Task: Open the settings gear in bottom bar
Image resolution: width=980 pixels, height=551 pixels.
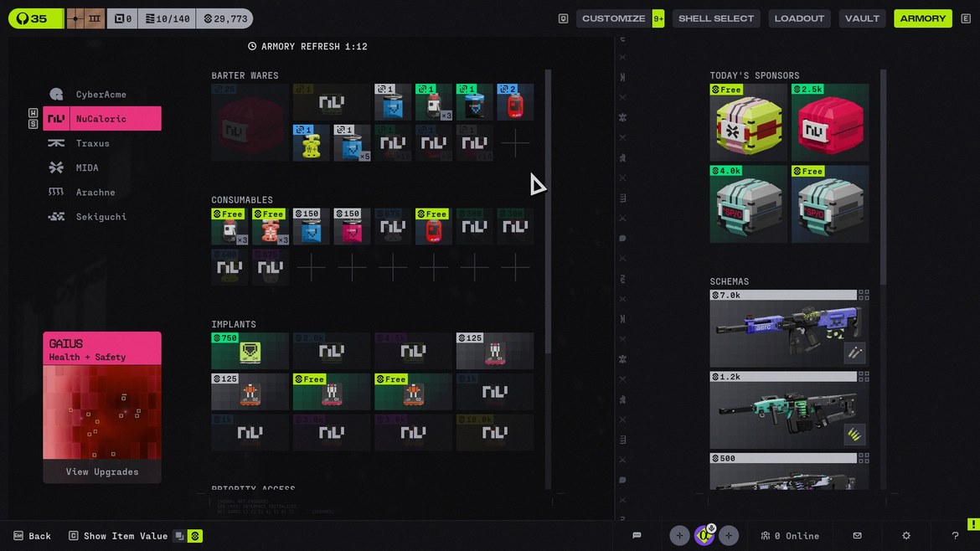Action: click(906, 536)
